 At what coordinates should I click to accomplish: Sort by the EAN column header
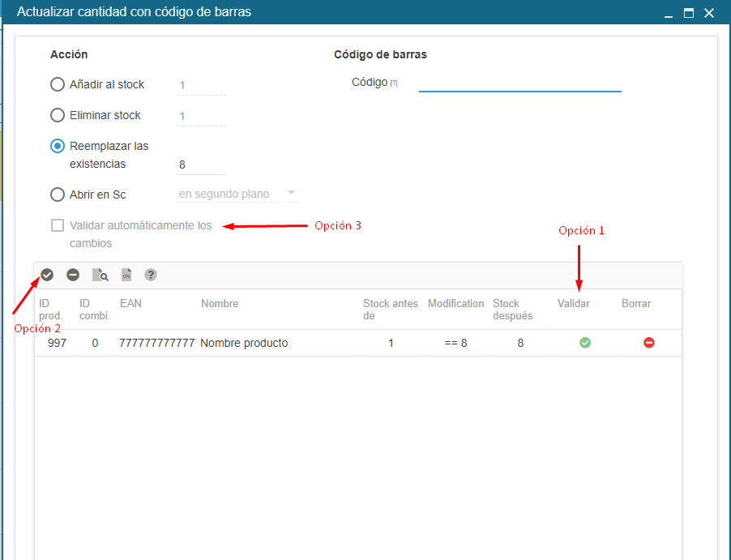130,303
